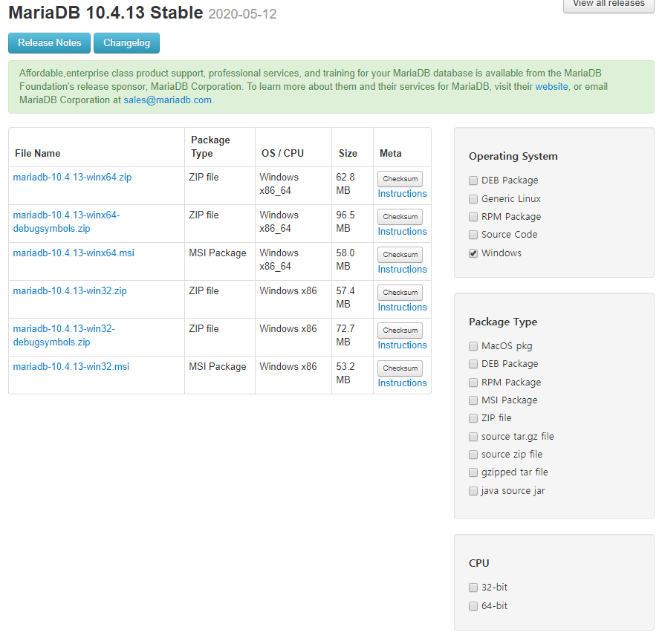662x644 pixels.
Task: Open Instructions for win32-debugsymbols.zip row
Action: [x=403, y=345]
